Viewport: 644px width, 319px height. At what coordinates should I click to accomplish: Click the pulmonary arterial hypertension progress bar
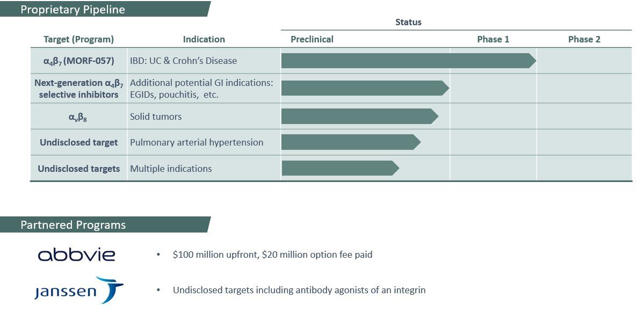pos(350,142)
